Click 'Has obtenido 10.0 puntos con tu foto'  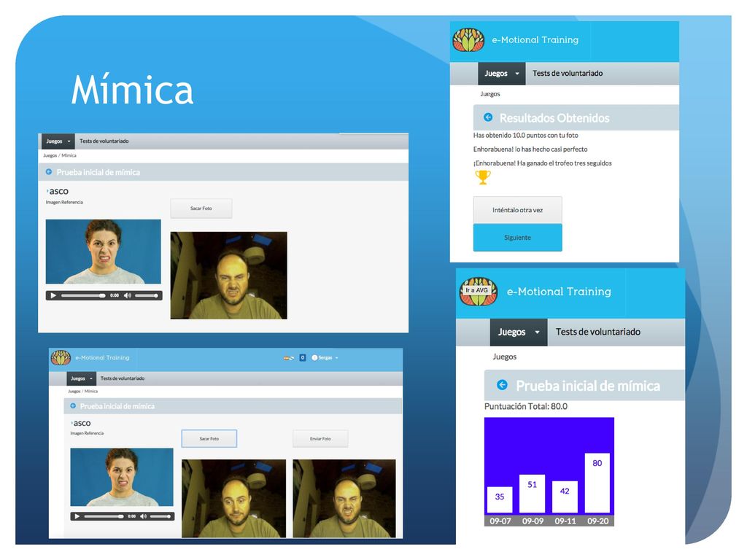pos(525,135)
